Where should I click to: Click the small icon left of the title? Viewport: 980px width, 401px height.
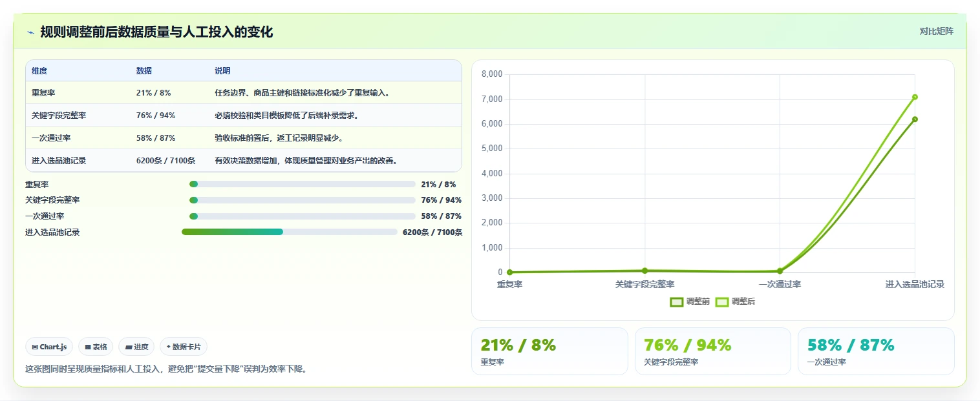(x=31, y=32)
